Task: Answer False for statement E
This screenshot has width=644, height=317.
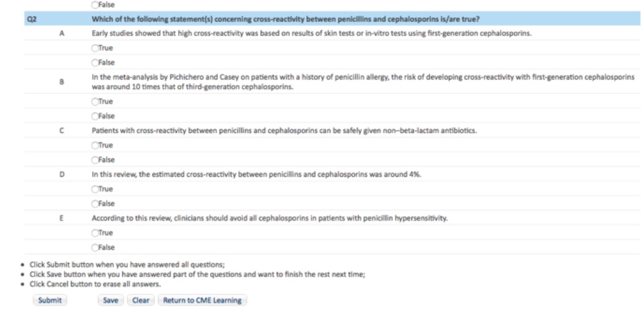Action: tap(95, 248)
